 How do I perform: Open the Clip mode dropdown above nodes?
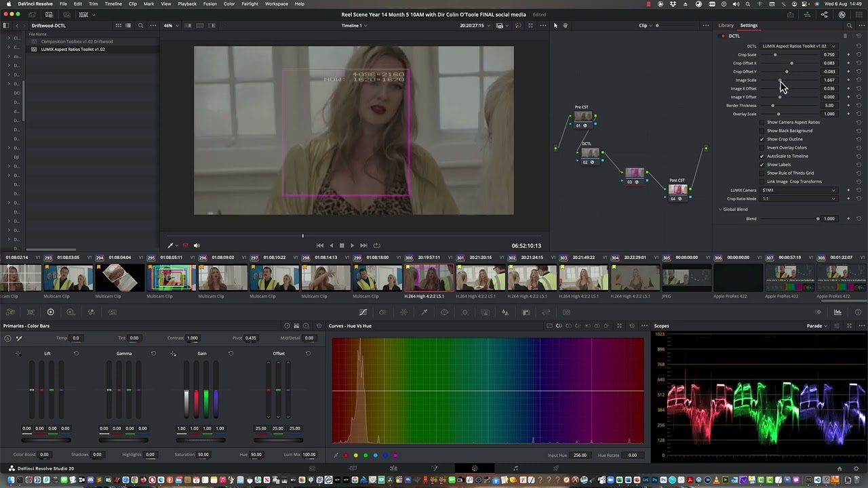tap(645, 26)
